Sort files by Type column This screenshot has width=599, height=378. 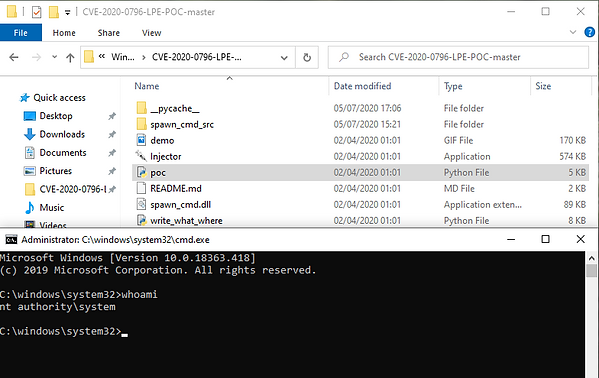tap(453, 86)
